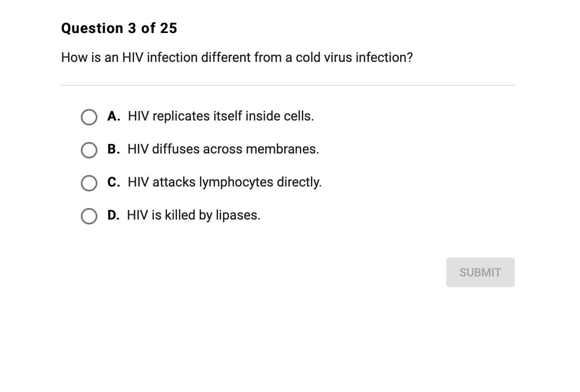The width and height of the screenshot is (580, 392).
Task: Click answer text 'HIV attacks lymphocytes directly.'
Action: tap(224, 182)
